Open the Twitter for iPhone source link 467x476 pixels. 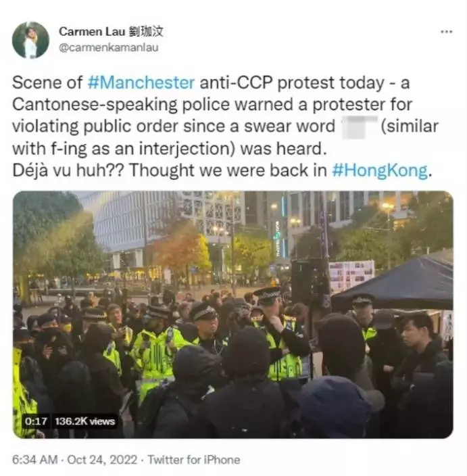(194, 460)
